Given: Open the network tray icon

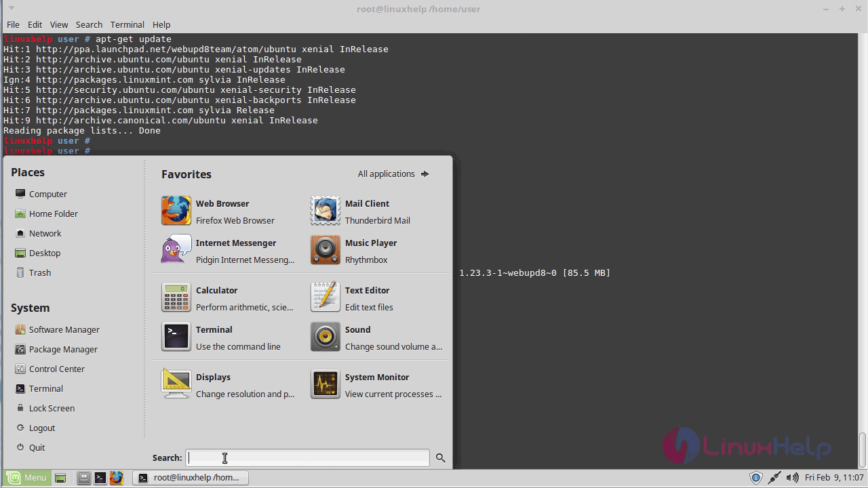Looking at the screenshot, I should coord(774,478).
